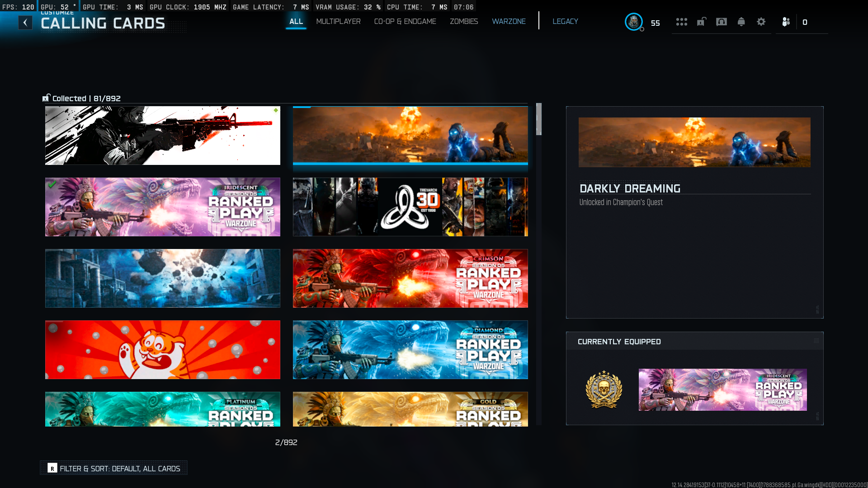
Task: Select the Diamond Ranked Play Warzone card
Action: pos(410,350)
